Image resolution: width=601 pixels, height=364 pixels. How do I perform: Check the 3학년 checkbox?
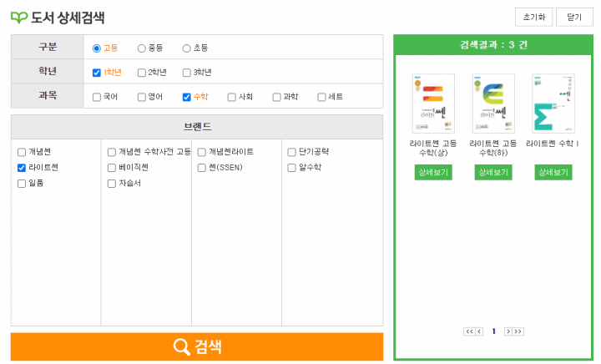186,73
